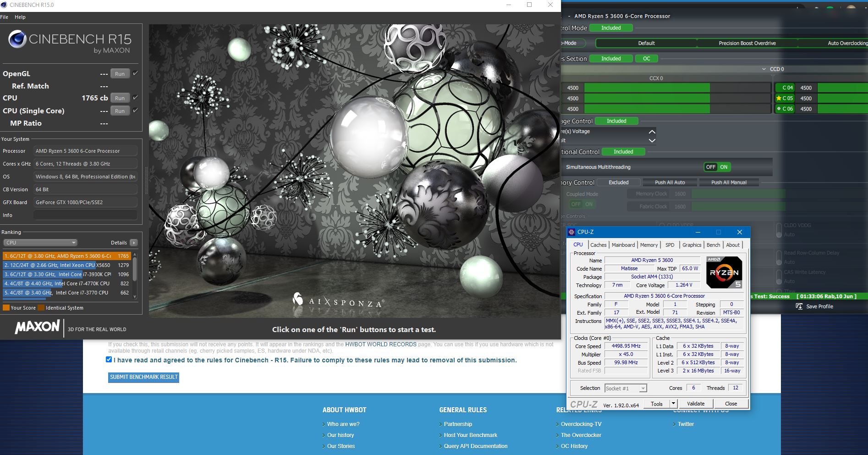Click the CPU-Z title bar app icon

571,232
